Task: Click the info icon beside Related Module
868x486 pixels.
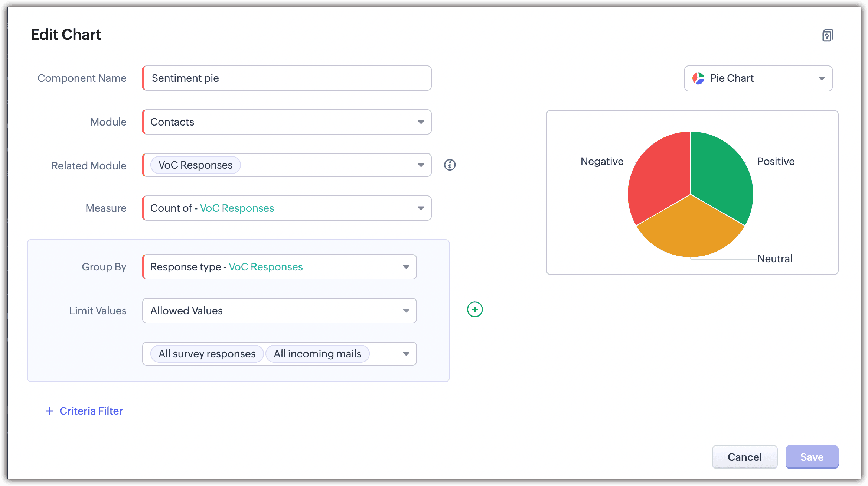Action: click(450, 165)
